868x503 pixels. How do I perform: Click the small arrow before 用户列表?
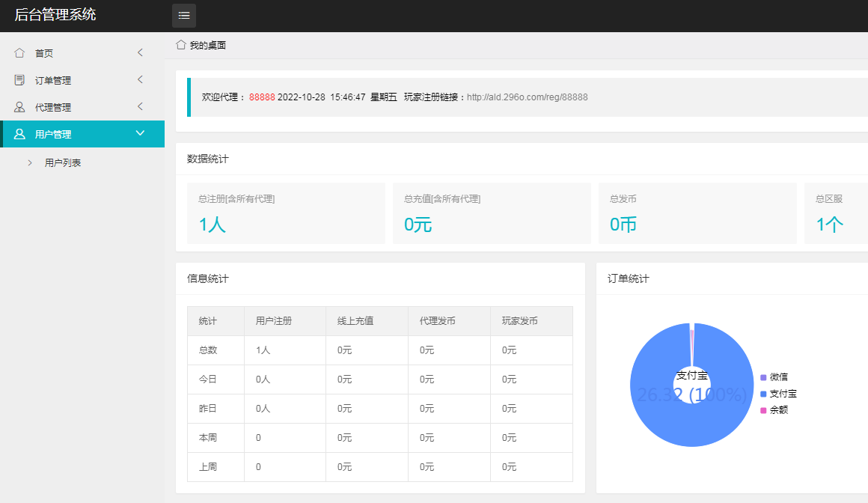30,162
